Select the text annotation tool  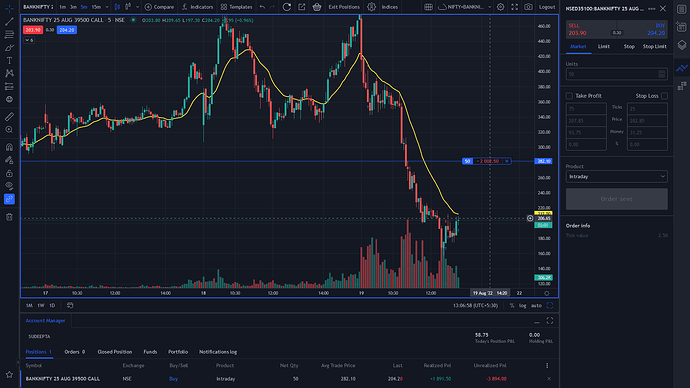click(9, 60)
